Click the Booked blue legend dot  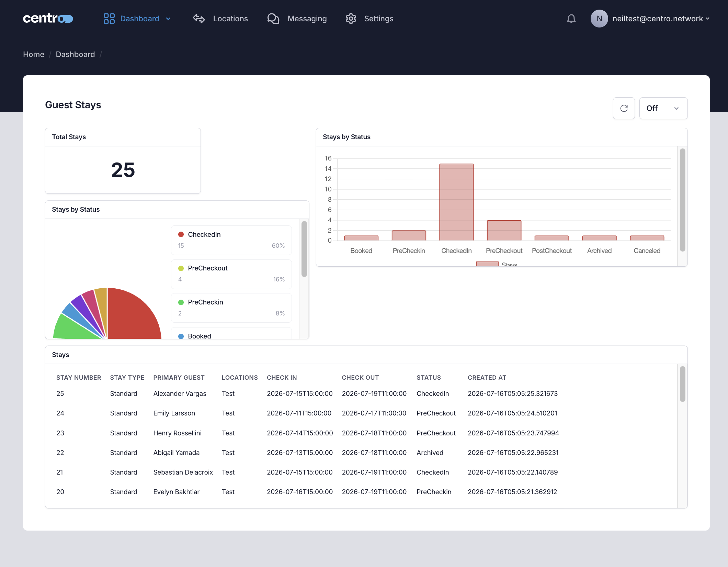click(181, 336)
